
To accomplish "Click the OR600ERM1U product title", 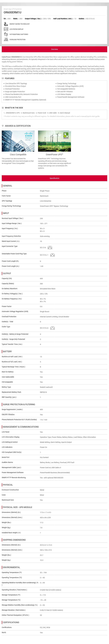I will 12,12.
